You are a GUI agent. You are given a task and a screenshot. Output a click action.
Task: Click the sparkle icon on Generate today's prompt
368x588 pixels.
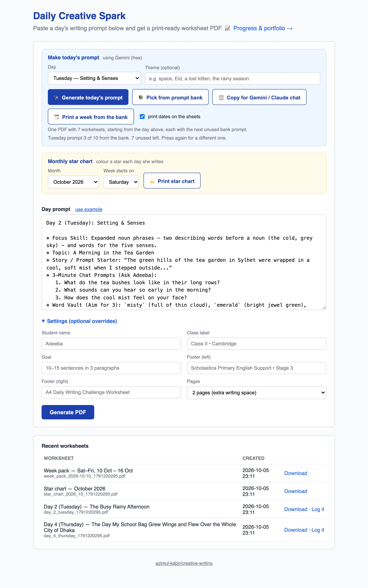pos(56,97)
